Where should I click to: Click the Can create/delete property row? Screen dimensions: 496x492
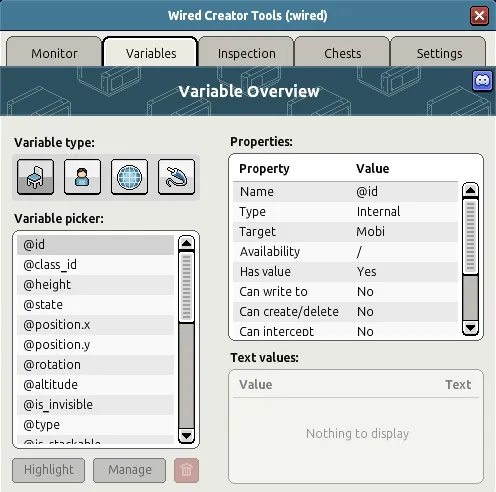(345, 312)
